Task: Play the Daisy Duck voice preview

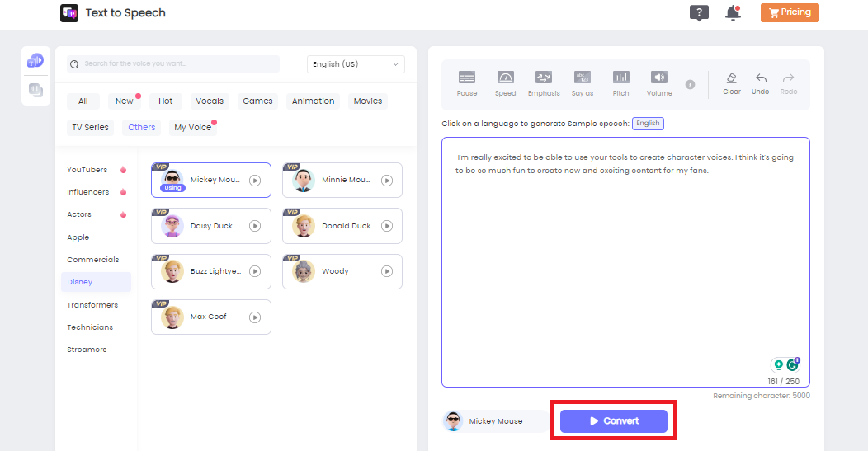Action: 255,226
